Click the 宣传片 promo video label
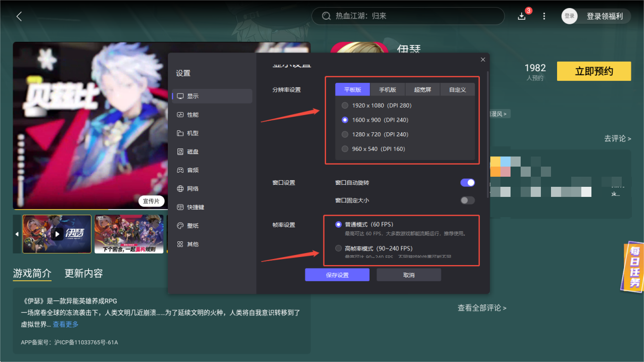Image resolution: width=644 pixels, height=362 pixels. tap(151, 201)
